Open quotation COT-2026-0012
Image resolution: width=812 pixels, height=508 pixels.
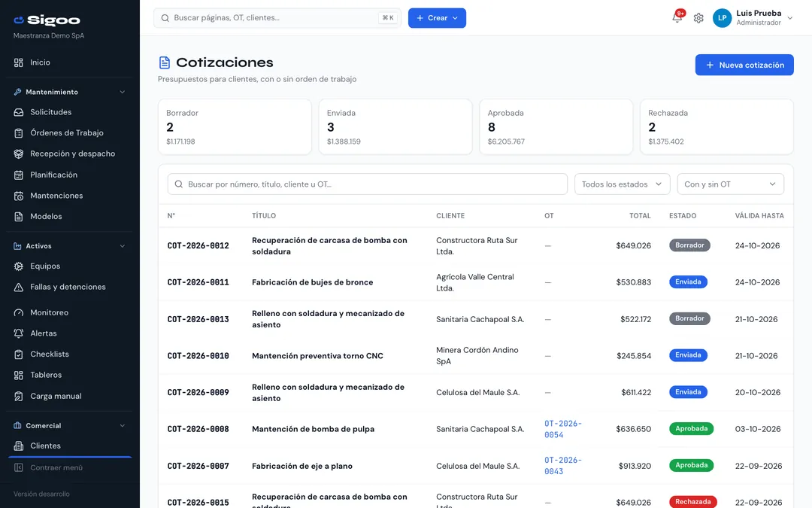click(198, 245)
